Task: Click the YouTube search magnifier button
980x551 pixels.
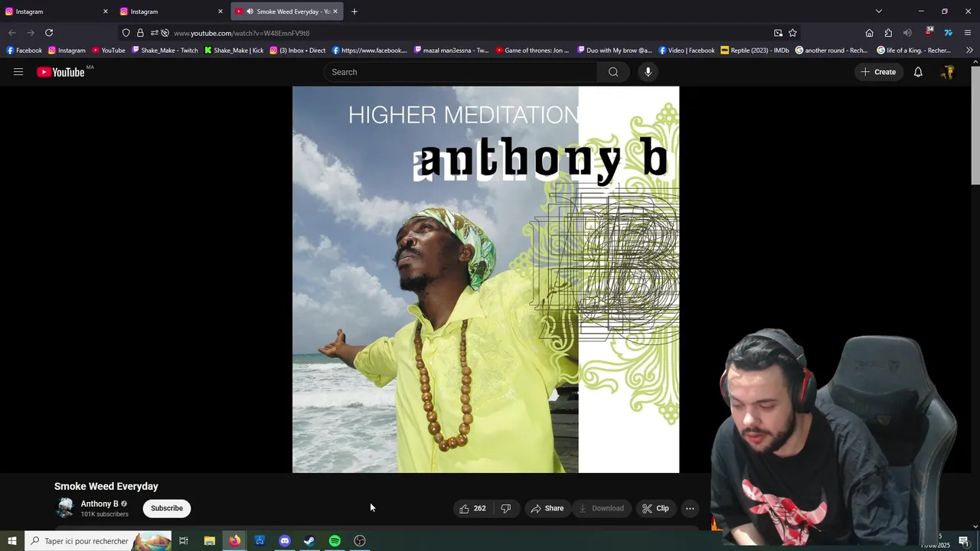Action: coord(613,72)
